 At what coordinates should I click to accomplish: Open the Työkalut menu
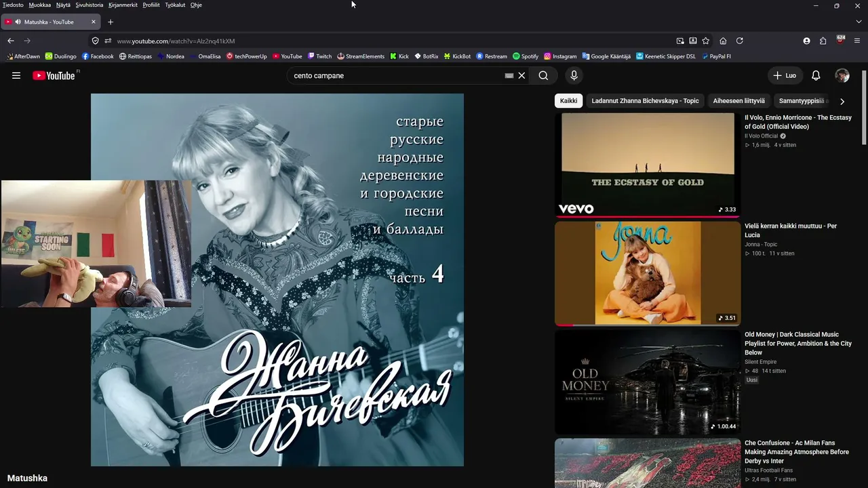[x=175, y=5]
